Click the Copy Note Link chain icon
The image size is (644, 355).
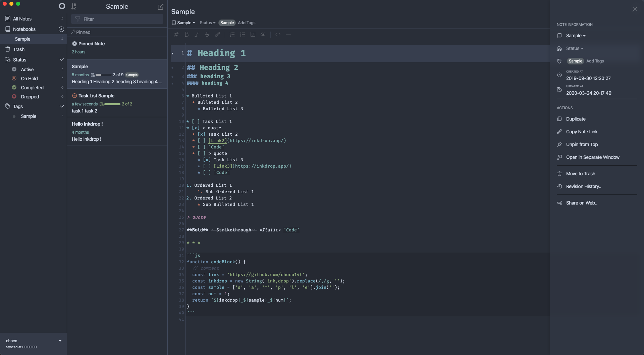559,132
